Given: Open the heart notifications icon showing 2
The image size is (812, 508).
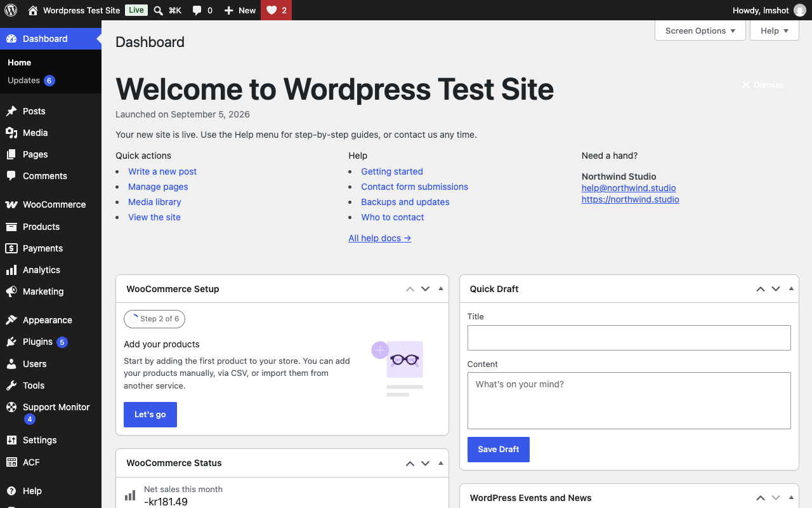Looking at the screenshot, I should point(272,10).
